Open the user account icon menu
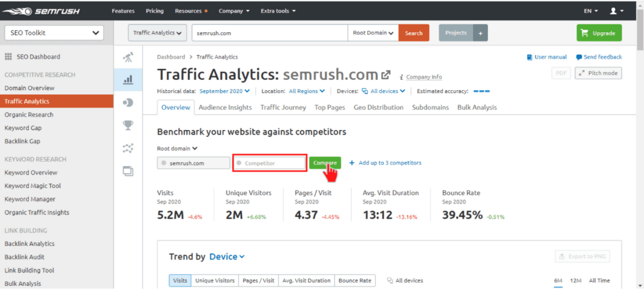Viewport: 644px width, 289px height. click(x=617, y=11)
